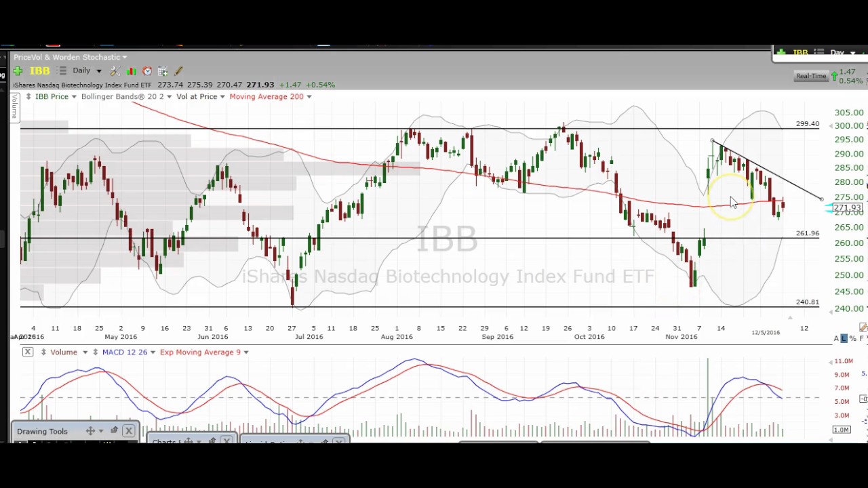Select the Drawing Tools panel title
This screenshot has height=488, width=868.
[42, 431]
